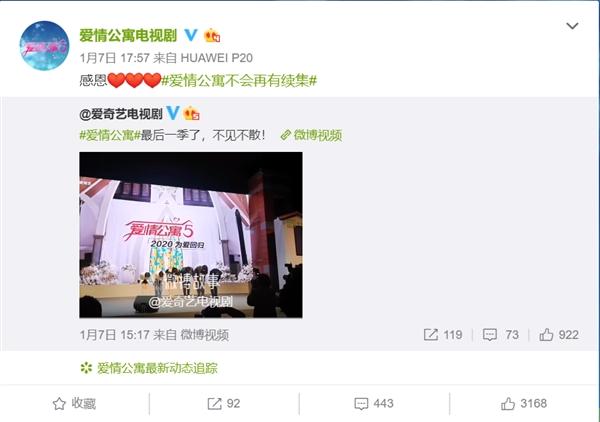
Task: Like the original post with 922 likes
Action: coord(559,335)
